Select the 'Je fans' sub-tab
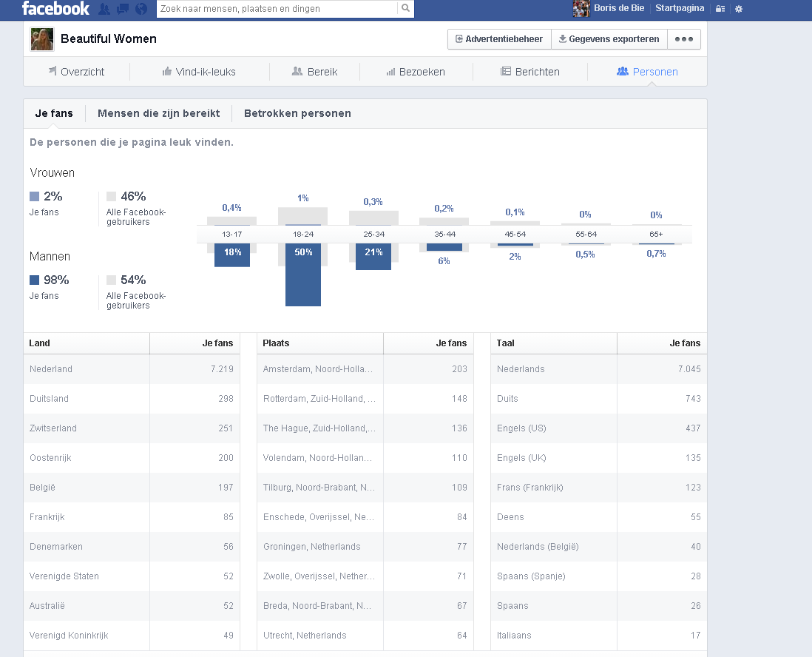The width and height of the screenshot is (812, 657). click(54, 113)
